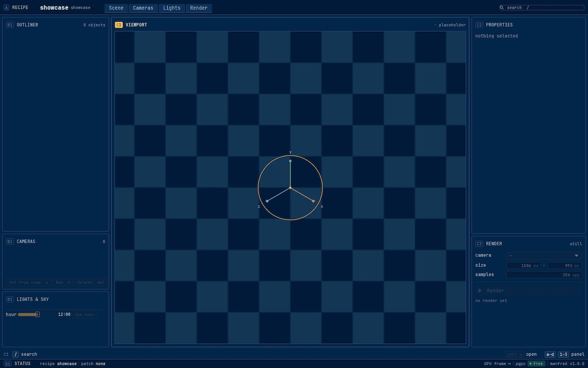This screenshot has width=588, height=368.
Task: Select the C2 Properties panel badge
Action: (x=479, y=25)
